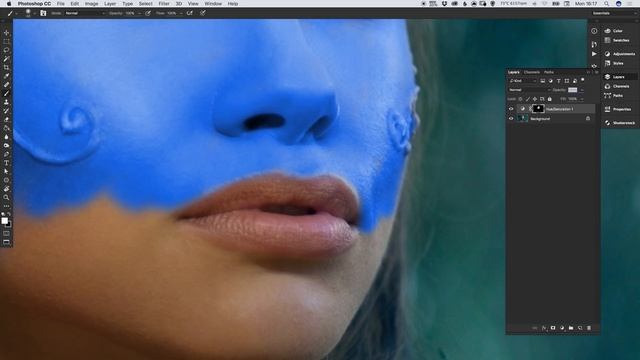Change the screen mode

(x=6, y=242)
